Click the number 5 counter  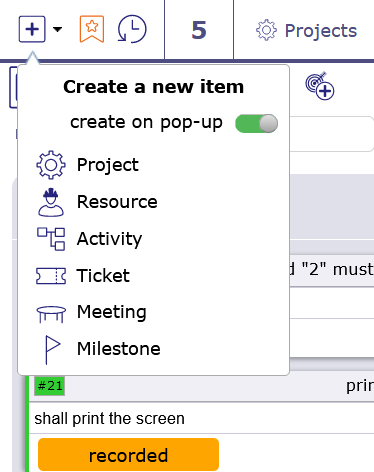pyautogui.click(x=199, y=30)
